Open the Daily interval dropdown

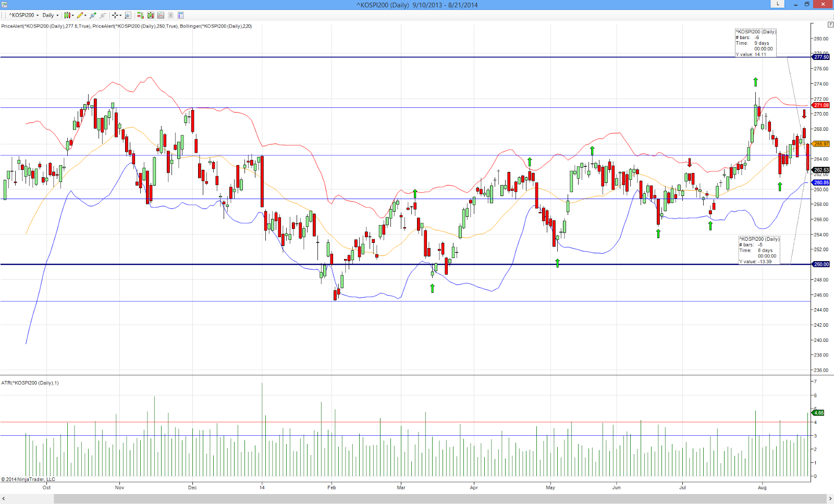pyautogui.click(x=51, y=15)
